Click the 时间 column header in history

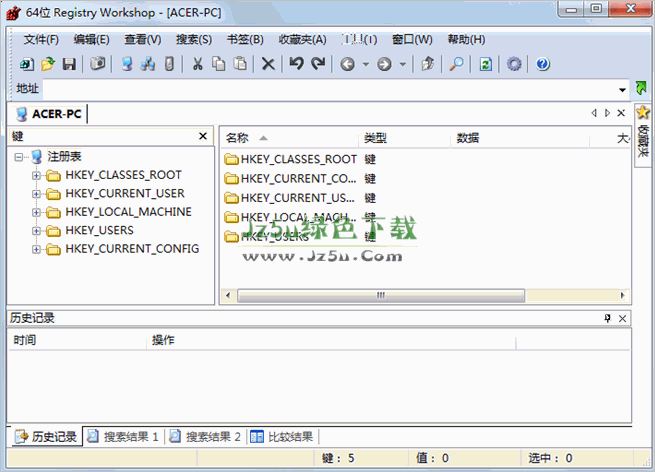[x=78, y=340]
